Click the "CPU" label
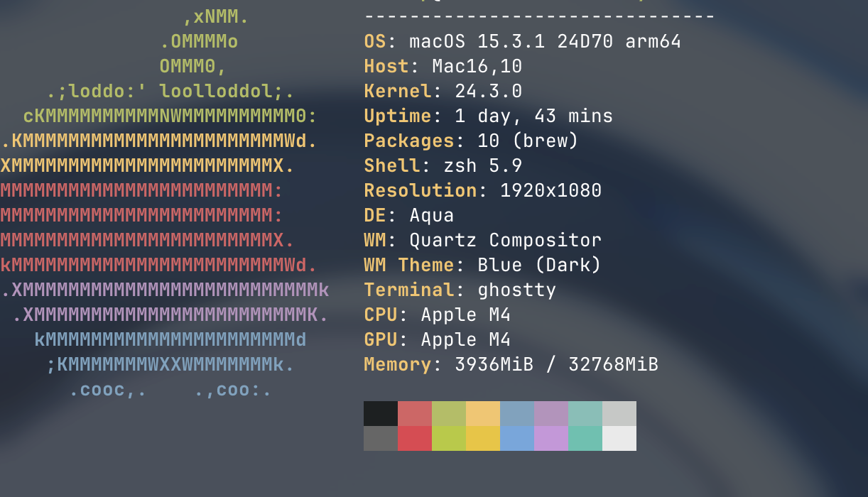Viewport: 868px width, 497px height. point(381,315)
